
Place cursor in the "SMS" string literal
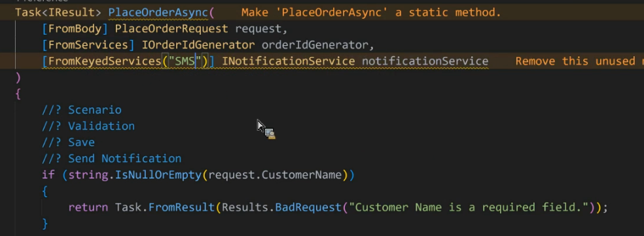pyautogui.click(x=185, y=61)
